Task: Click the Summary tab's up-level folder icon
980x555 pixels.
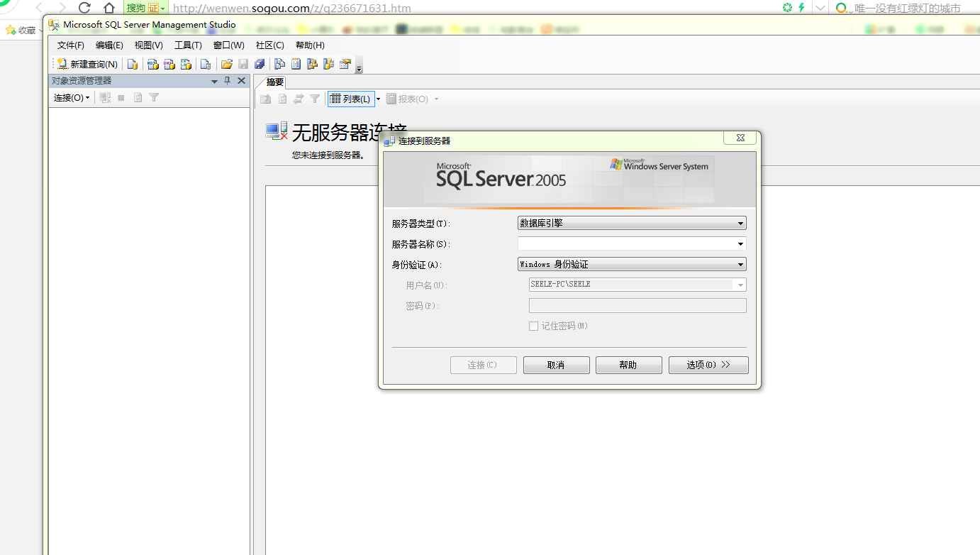Action: 266,99
